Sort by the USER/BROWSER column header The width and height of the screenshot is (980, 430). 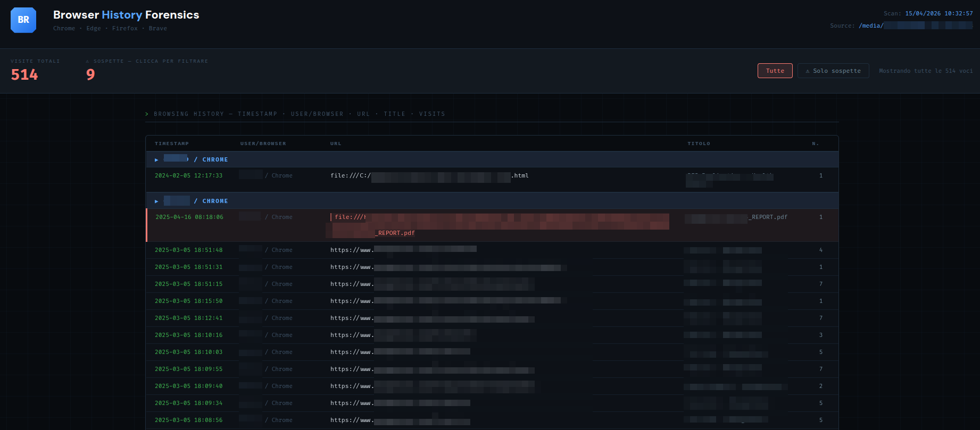(x=263, y=144)
